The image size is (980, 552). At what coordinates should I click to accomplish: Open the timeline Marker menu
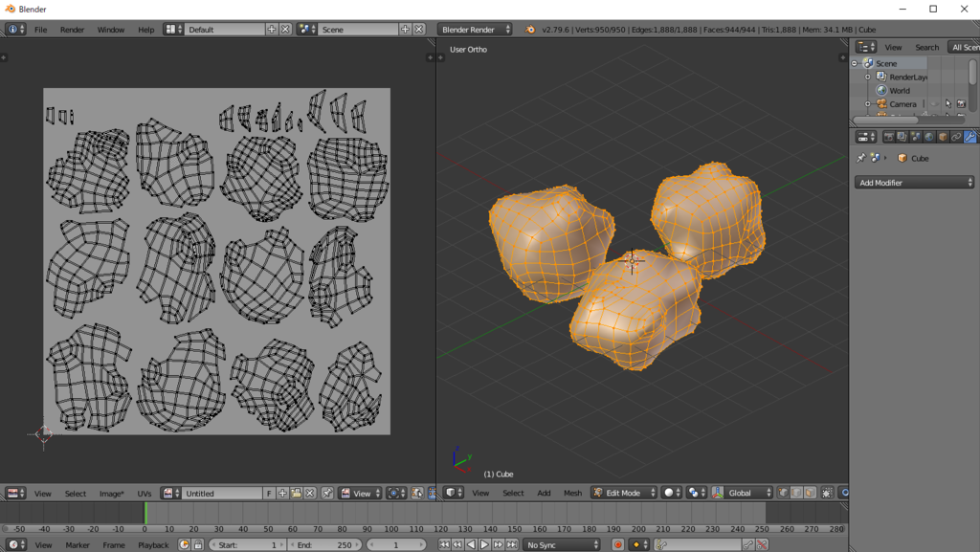[x=78, y=545]
